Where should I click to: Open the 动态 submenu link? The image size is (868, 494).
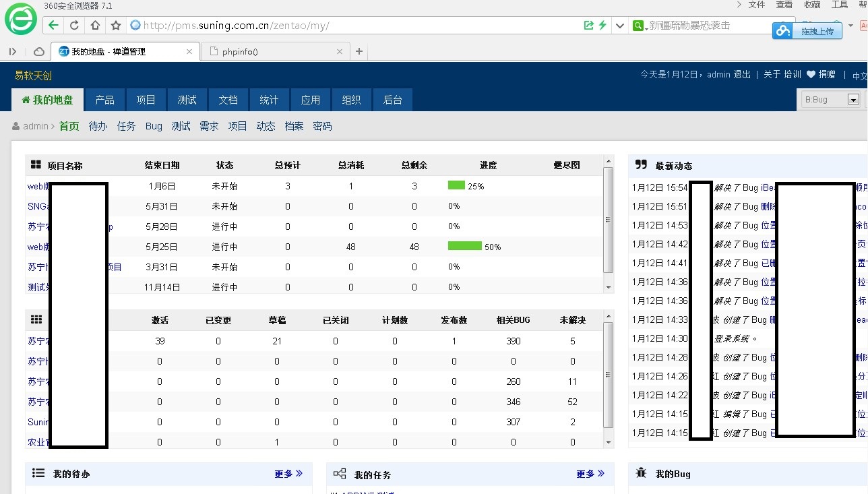point(266,126)
